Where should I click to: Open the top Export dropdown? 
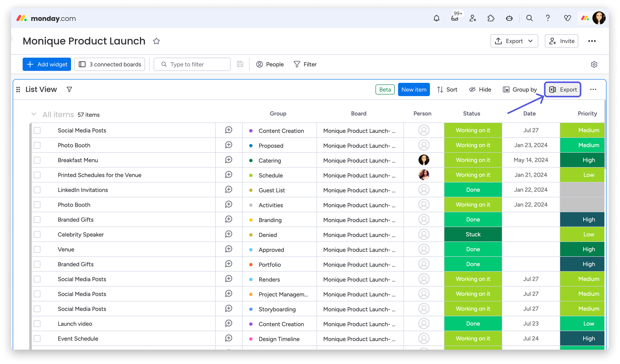(514, 41)
